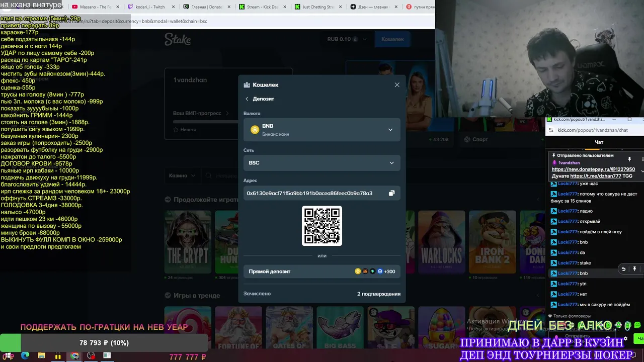Click Kick favicon in popout title bar

[x=550, y=120]
